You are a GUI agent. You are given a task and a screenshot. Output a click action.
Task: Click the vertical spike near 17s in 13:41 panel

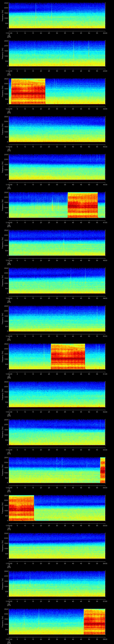[x=36, y=11]
